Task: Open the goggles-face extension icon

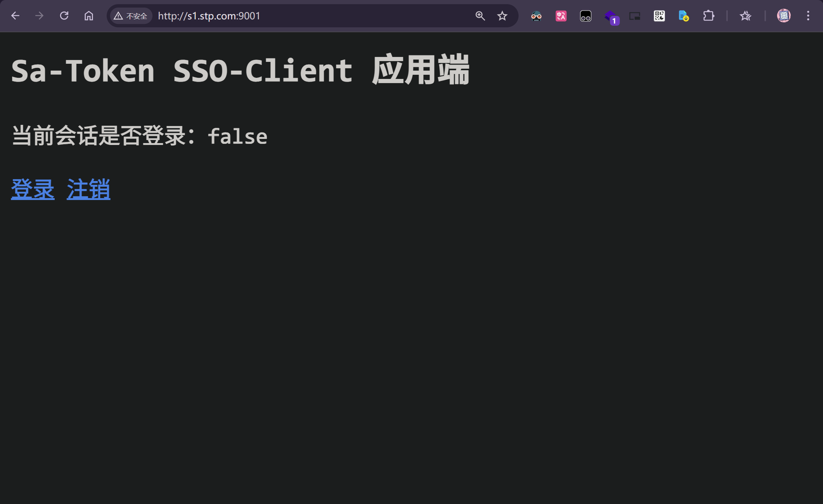Action: coord(536,16)
